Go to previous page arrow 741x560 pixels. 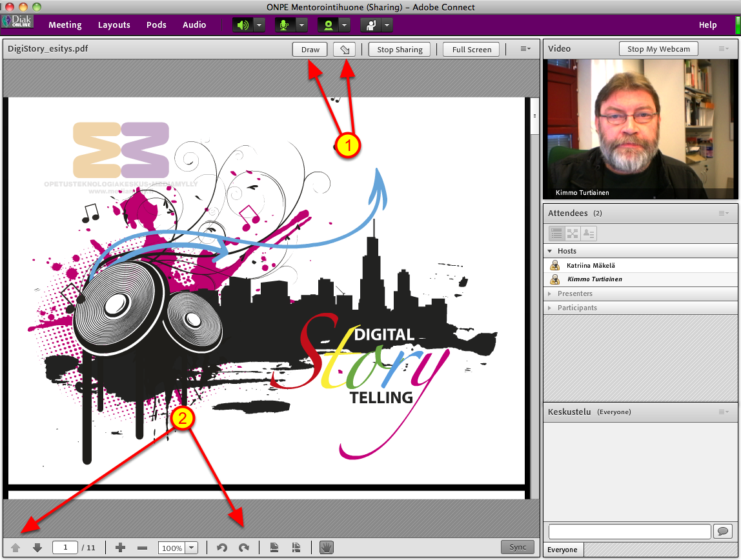[x=15, y=548]
